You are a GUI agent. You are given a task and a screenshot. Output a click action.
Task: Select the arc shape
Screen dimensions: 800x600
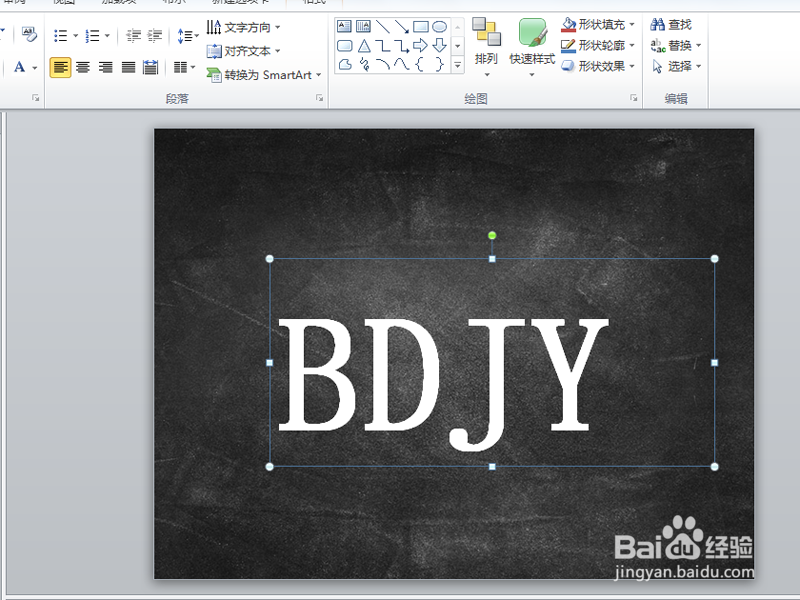pos(383,64)
